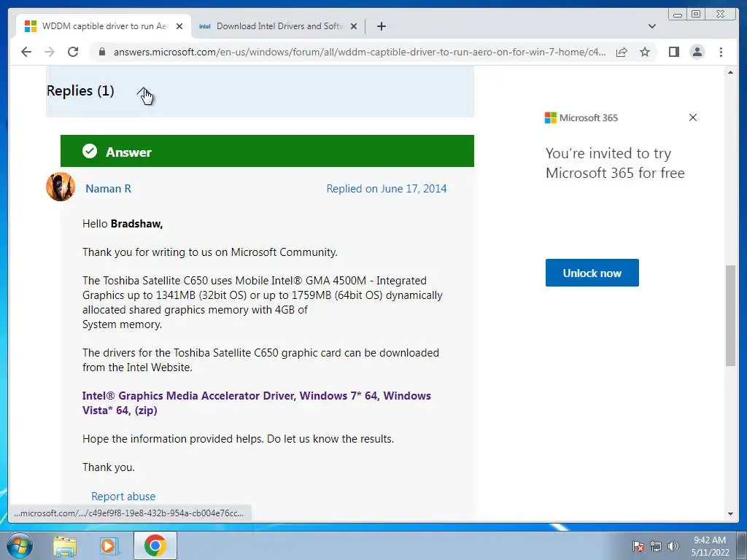Click 'You're invited to try Microsoft 365' text
Image resolution: width=747 pixels, height=560 pixels.
click(x=615, y=163)
